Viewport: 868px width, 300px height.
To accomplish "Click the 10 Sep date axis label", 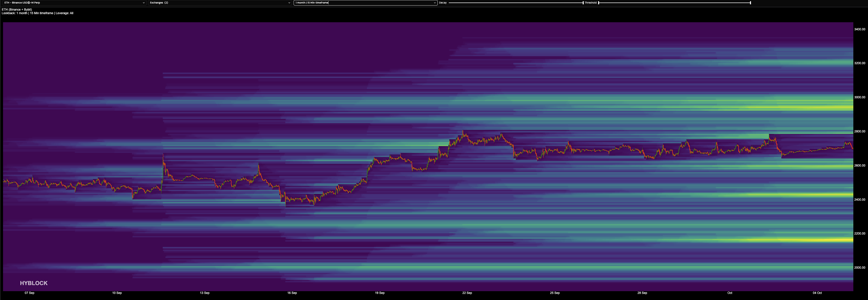I will point(117,293).
